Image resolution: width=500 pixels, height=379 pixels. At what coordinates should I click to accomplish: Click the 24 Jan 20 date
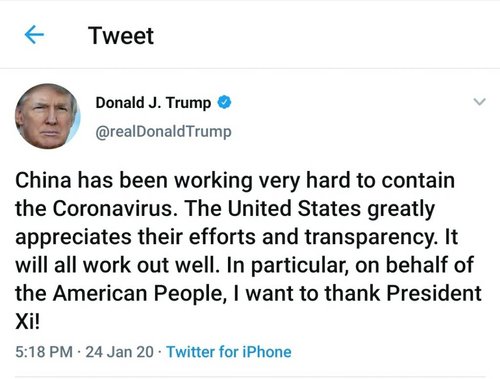click(119, 352)
